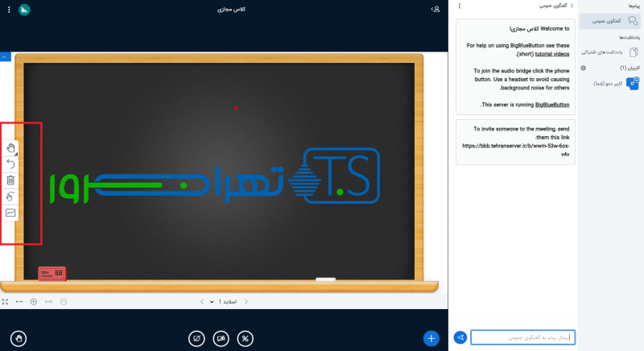Image resolution: width=644 pixels, height=351 pixels.
Task: Zoom in with the plus magnifier
Action: coord(33,302)
